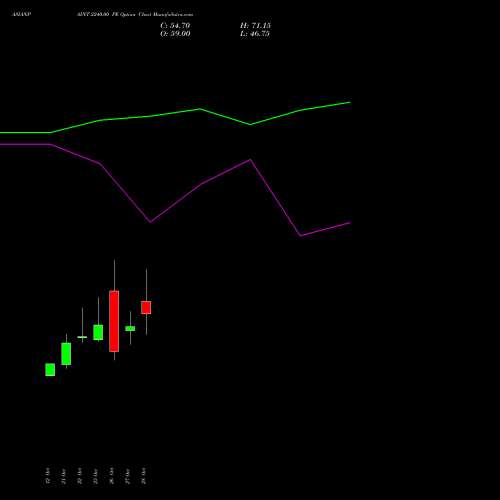The image size is (500, 500).
Task: Click the lowest green candlestick starting the series
Action: [x=50, y=370]
